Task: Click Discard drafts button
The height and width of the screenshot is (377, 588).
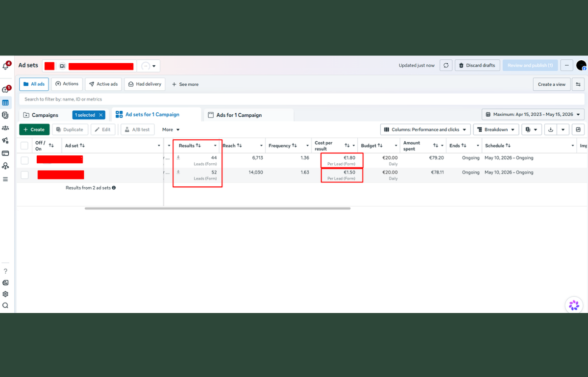Action: point(478,65)
